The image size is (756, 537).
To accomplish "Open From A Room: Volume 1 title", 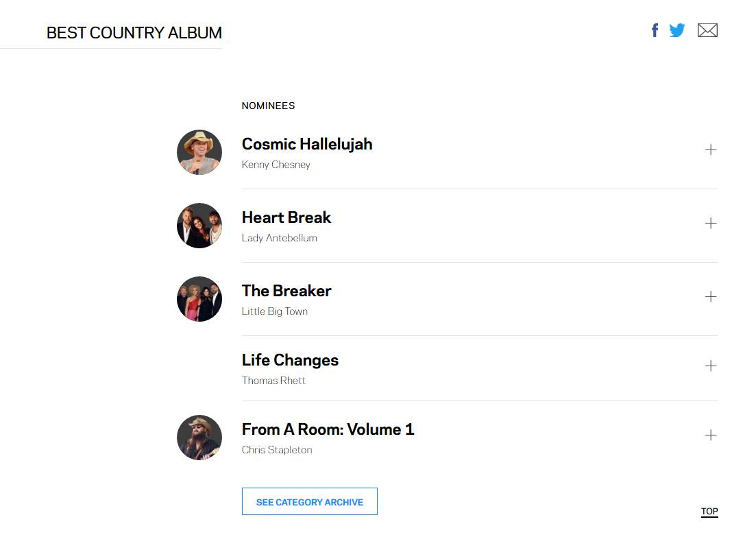I will (x=328, y=429).
